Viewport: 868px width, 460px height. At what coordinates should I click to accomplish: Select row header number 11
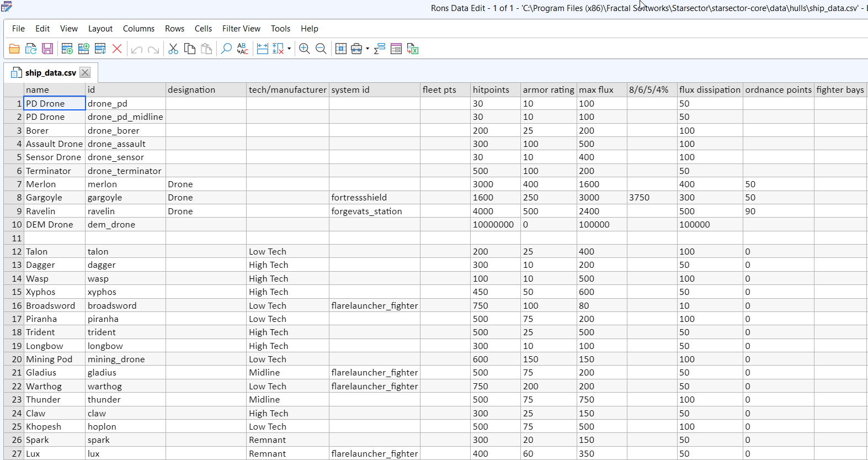(x=14, y=238)
